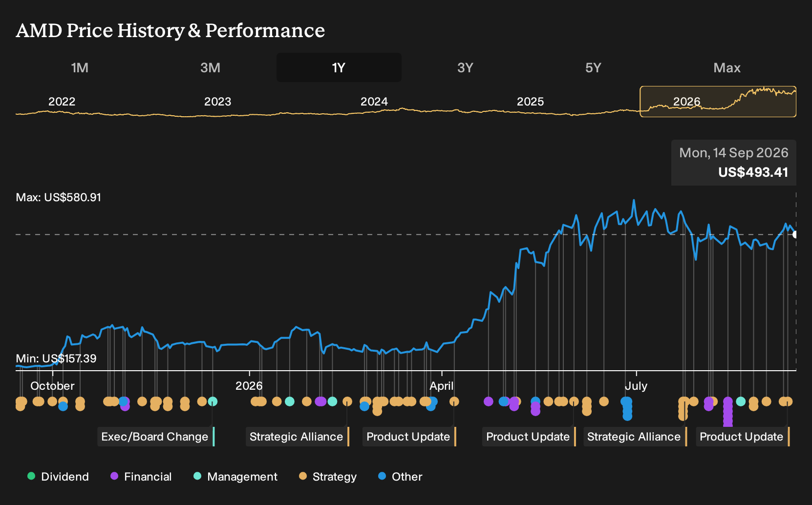Screen dimensions: 812x505
Task: Show the Max price history
Action: [x=727, y=67]
